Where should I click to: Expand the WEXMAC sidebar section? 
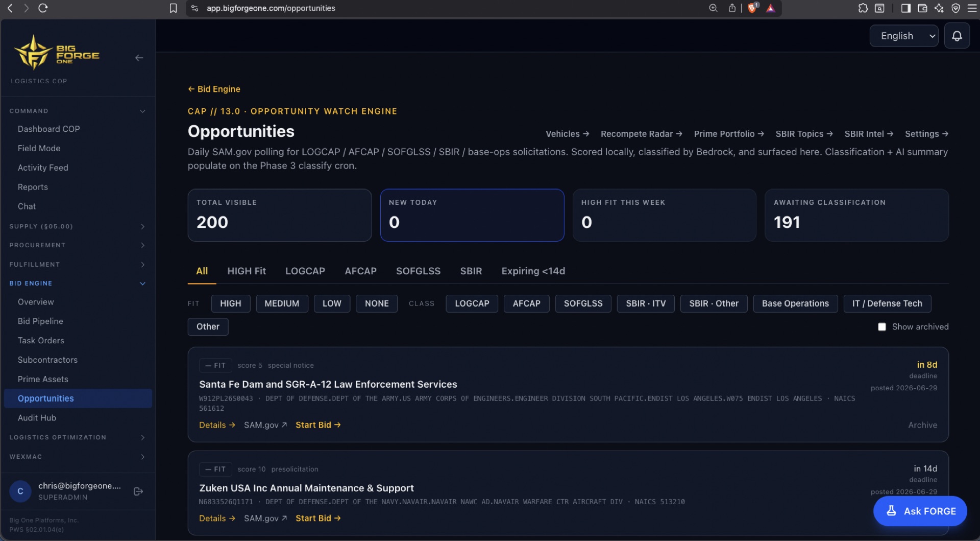click(78, 457)
